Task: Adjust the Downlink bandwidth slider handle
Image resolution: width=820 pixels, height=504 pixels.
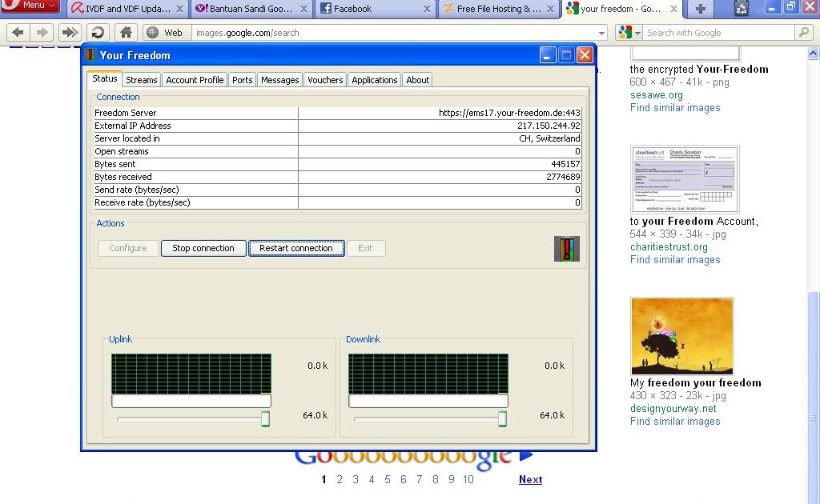Action: pyautogui.click(x=502, y=418)
